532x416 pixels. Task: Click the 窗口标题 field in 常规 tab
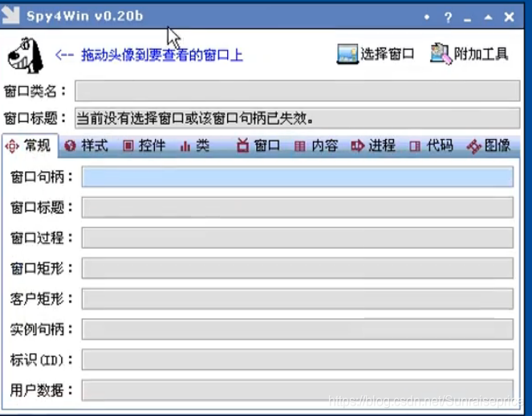click(x=298, y=207)
